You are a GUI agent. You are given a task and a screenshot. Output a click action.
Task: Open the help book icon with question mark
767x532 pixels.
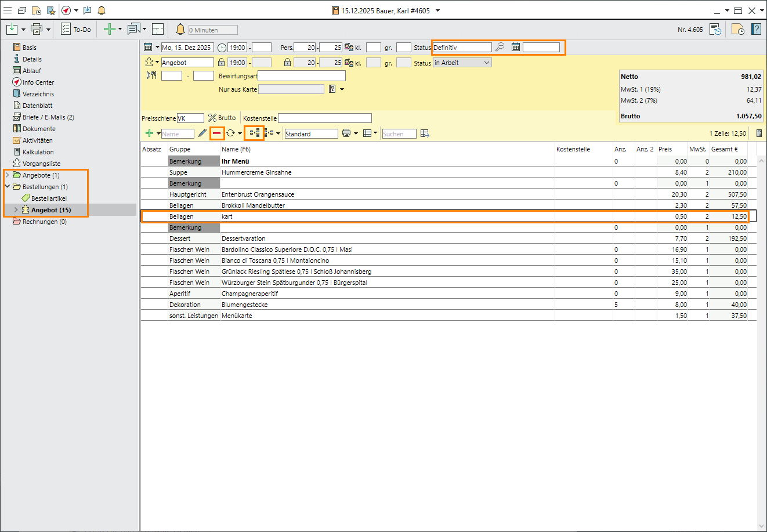[756, 29]
